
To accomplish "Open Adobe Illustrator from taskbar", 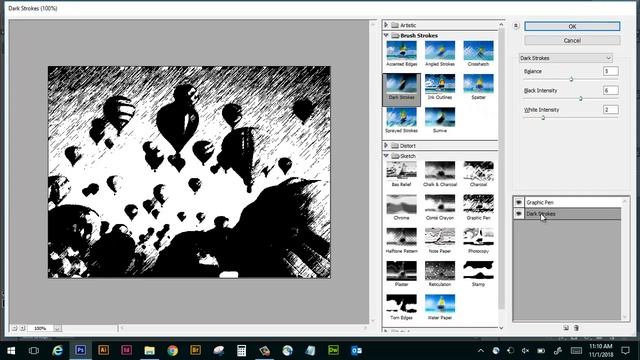I will 103,350.
